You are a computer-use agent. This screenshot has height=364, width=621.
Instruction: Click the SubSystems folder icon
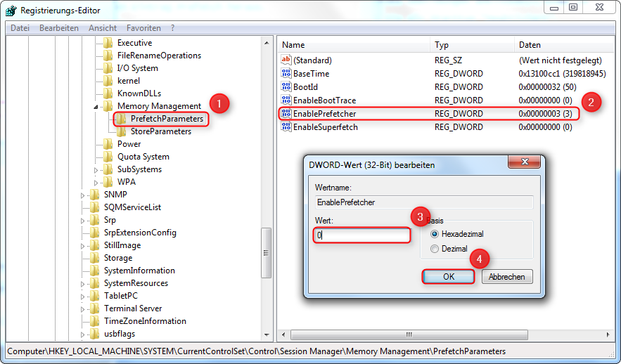pos(108,169)
